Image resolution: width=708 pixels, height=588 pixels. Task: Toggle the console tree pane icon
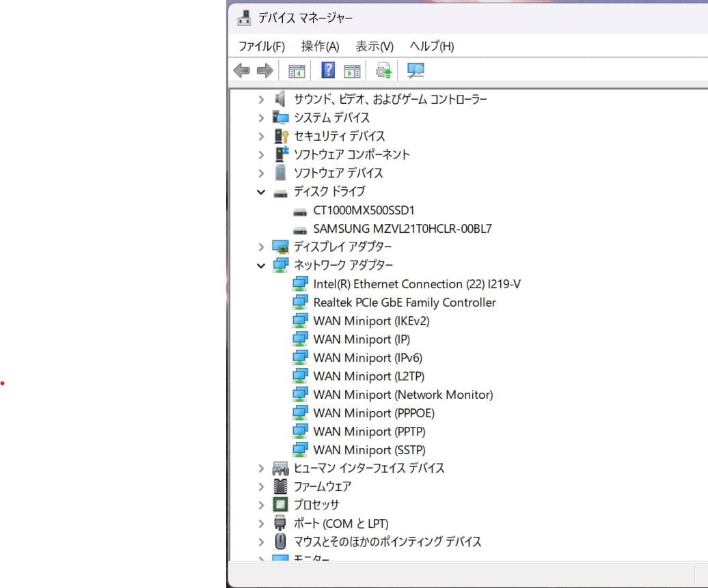296,70
